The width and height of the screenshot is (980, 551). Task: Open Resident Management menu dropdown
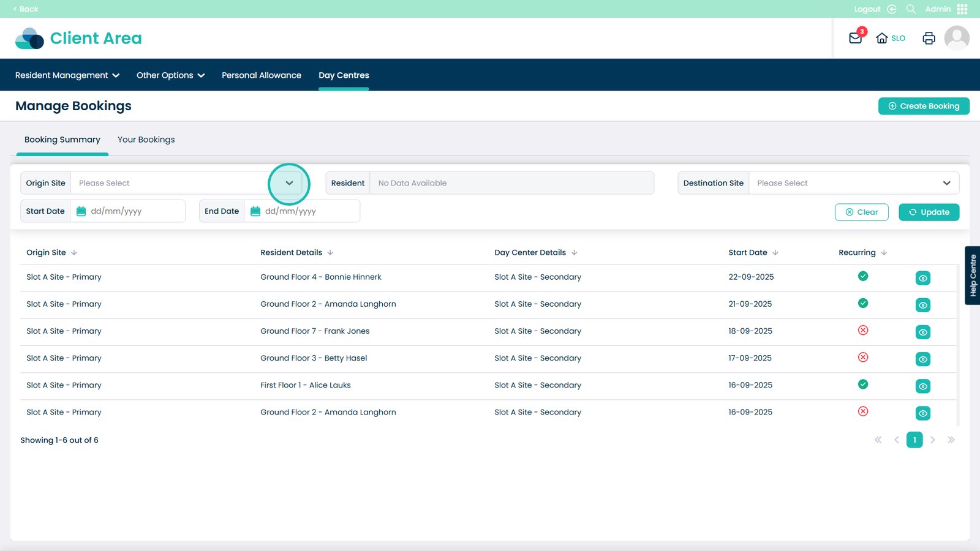[67, 75]
